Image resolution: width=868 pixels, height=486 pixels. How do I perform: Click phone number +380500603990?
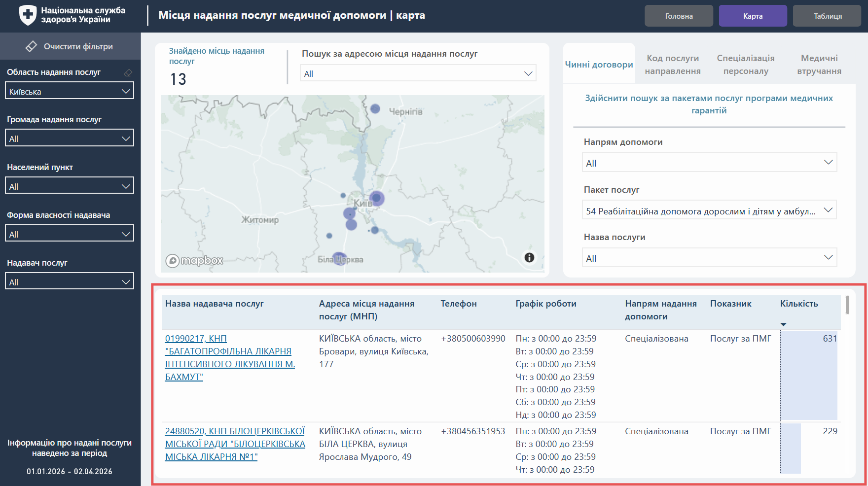pos(473,339)
